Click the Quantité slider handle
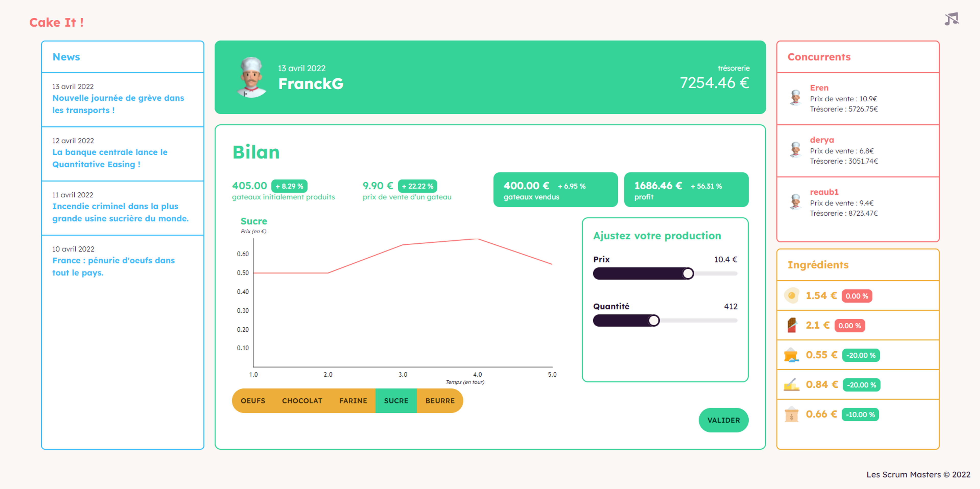 pos(654,321)
